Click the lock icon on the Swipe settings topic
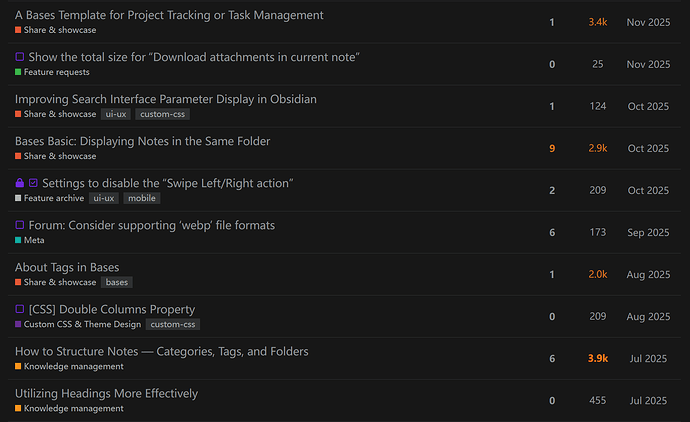 pos(20,184)
